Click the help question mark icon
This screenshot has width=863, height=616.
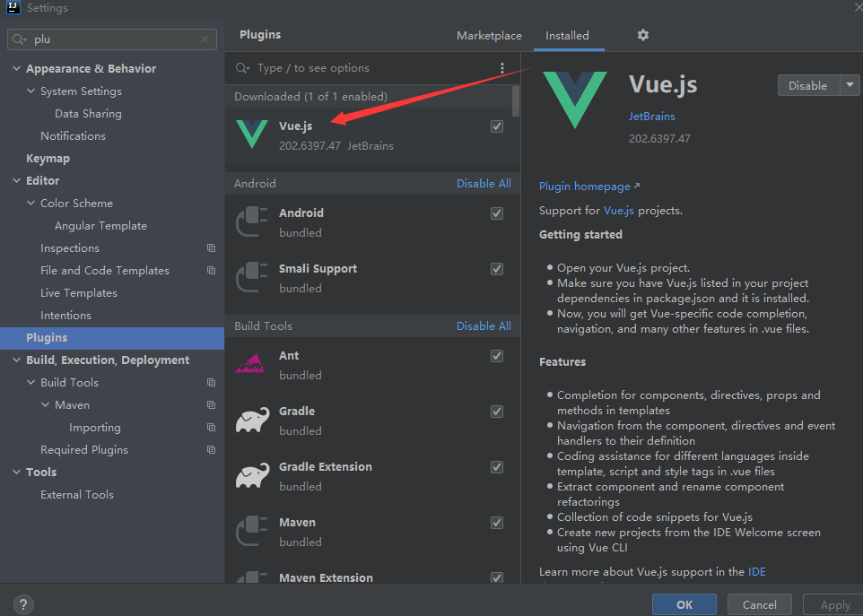click(x=23, y=605)
